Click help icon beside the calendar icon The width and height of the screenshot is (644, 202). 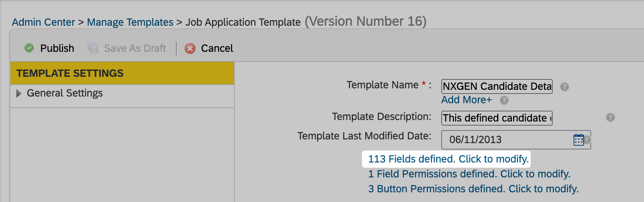587,140
